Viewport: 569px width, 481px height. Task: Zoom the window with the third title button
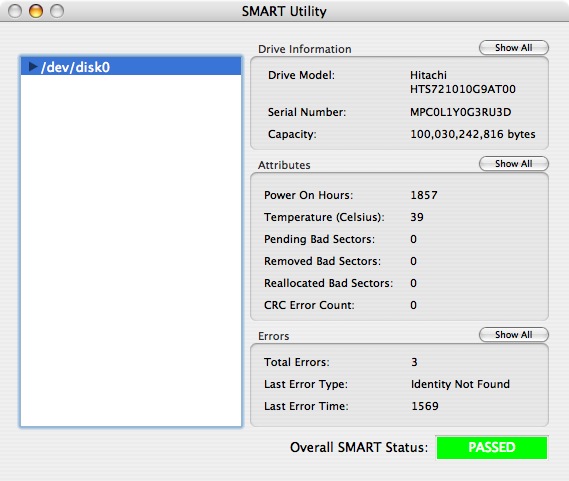click(57, 11)
